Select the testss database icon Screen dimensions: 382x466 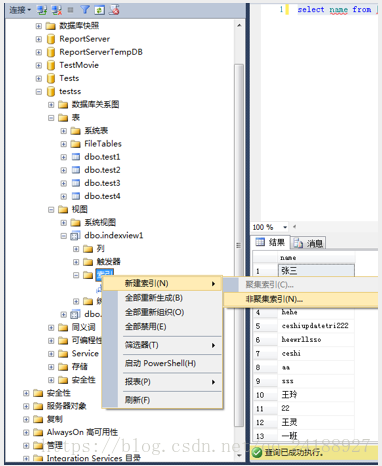click(51, 92)
